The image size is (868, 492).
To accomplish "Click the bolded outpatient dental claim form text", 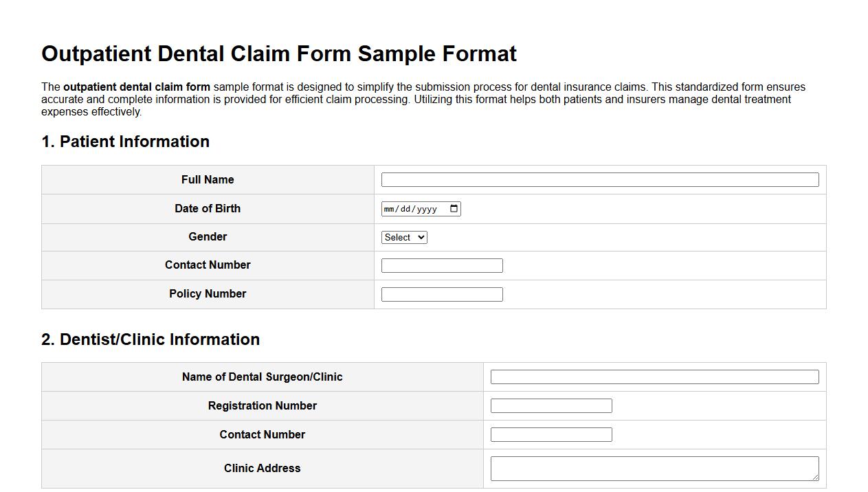I will click(x=136, y=87).
